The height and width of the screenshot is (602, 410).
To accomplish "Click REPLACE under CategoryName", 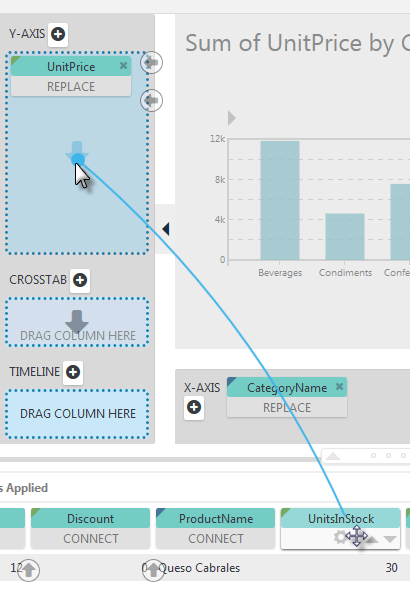I will 287,407.
